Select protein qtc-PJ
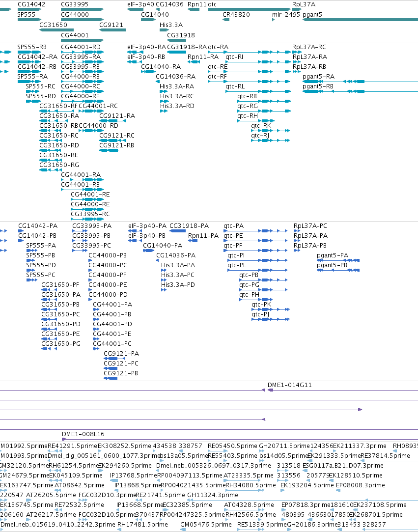 [260, 314]
